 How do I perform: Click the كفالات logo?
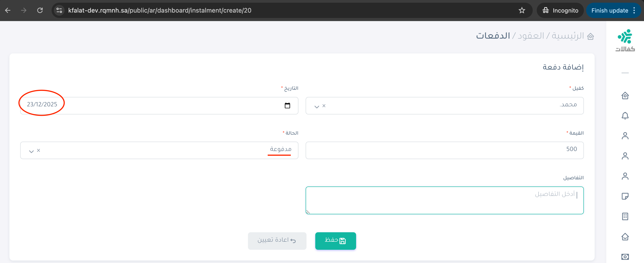(x=625, y=40)
